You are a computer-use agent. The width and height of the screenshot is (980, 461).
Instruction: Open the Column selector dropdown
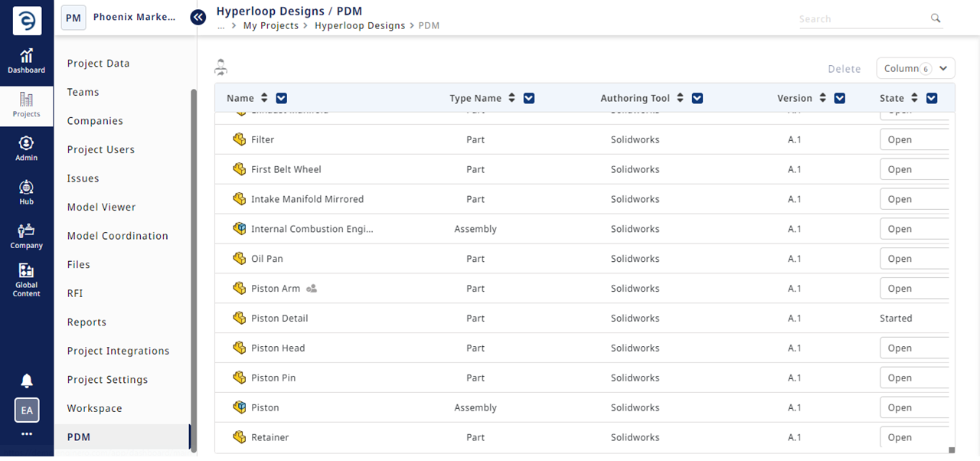[x=916, y=68]
